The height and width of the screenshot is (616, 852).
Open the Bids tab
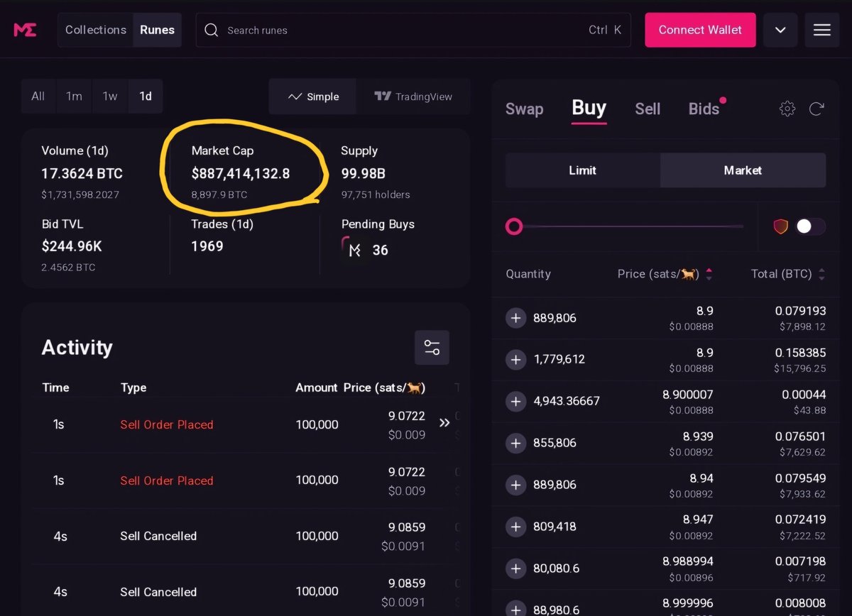704,109
